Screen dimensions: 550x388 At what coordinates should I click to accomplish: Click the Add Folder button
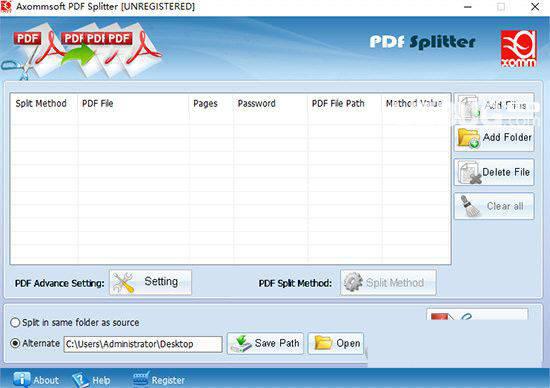(494, 138)
